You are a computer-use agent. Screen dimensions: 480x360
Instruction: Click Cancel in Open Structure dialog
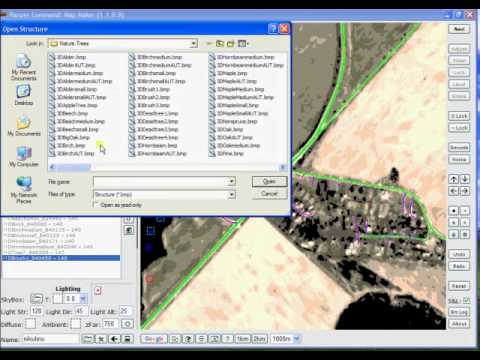[x=269, y=194]
